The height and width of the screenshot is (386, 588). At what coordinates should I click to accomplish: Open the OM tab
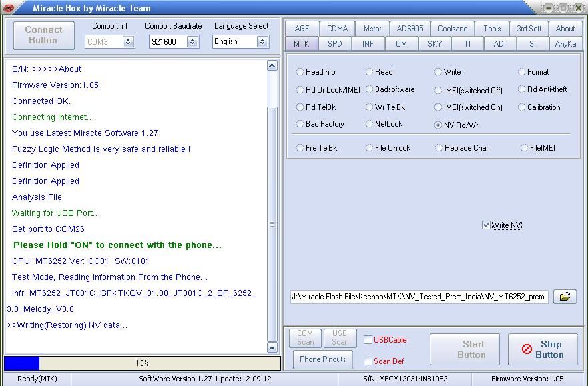pyautogui.click(x=401, y=44)
